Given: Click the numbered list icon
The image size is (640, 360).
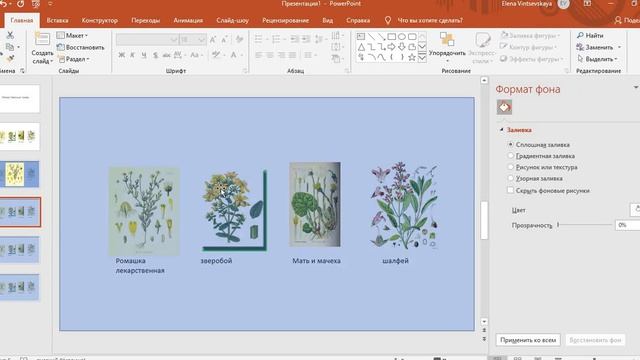Looking at the screenshot, I should [x=276, y=39].
